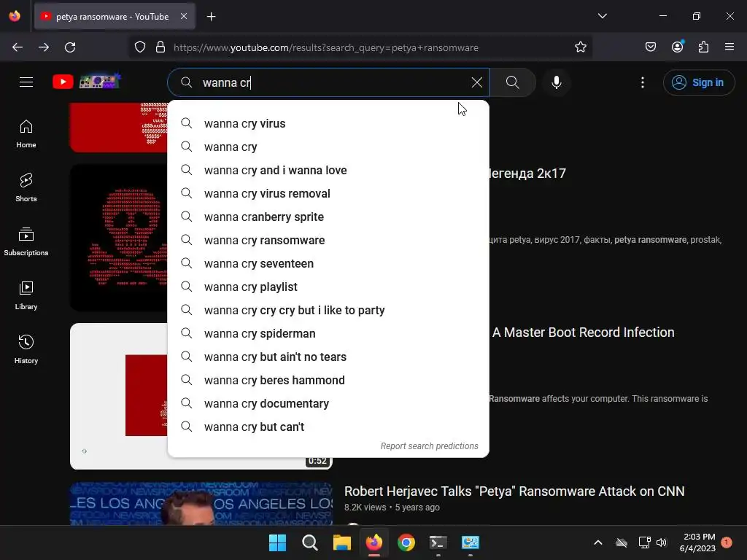The width and height of the screenshot is (747, 560).
Task: Pick 'wanna cry but ain't no tears'
Action: [328, 357]
